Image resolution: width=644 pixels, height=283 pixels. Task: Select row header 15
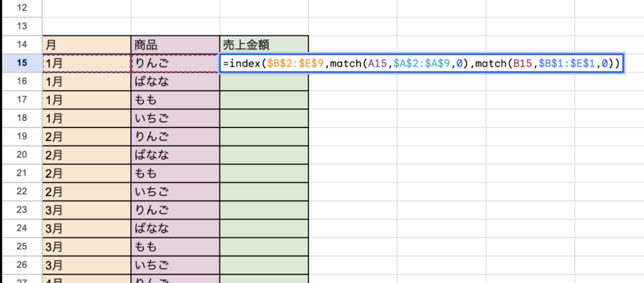[x=22, y=63]
